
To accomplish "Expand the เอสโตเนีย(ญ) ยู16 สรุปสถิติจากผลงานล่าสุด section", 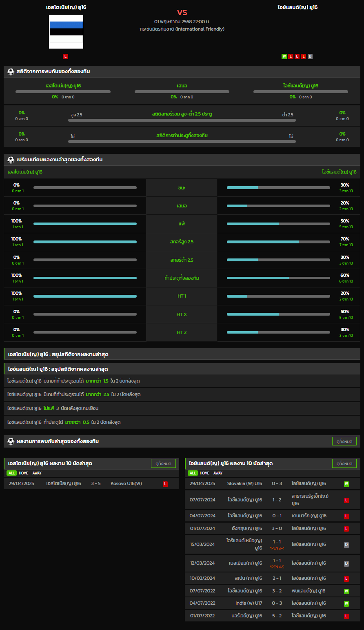I will pyautogui.click(x=182, y=354).
